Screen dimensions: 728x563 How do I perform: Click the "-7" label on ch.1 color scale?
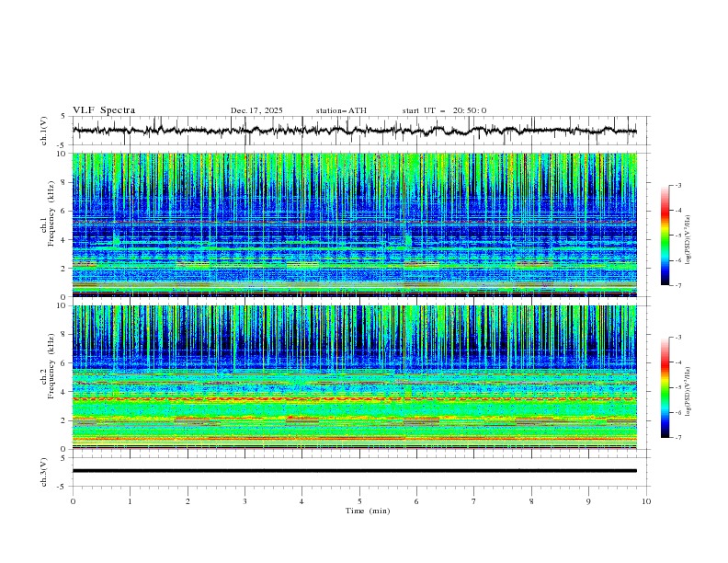pos(678,285)
